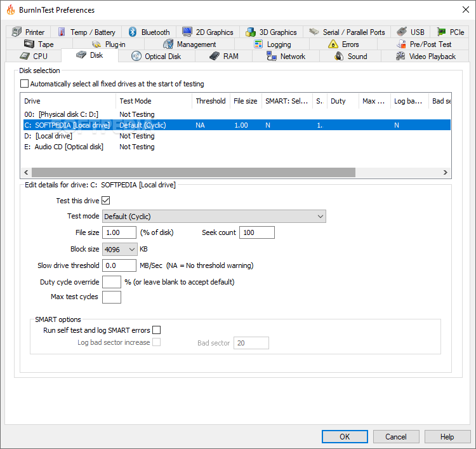Image resolution: width=476 pixels, height=449 pixels.
Task: Open the Errors tab
Action: click(x=343, y=44)
